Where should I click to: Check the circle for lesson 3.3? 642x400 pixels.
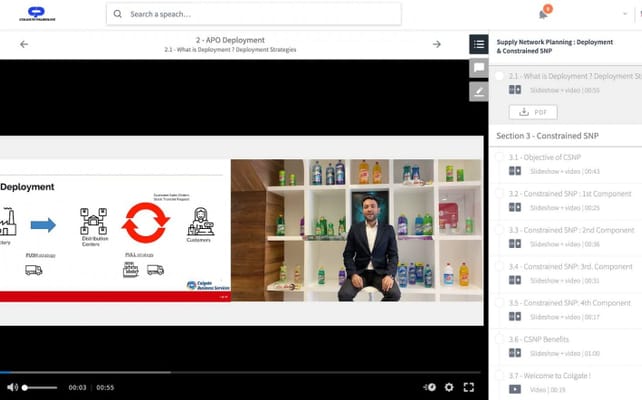pyautogui.click(x=499, y=230)
